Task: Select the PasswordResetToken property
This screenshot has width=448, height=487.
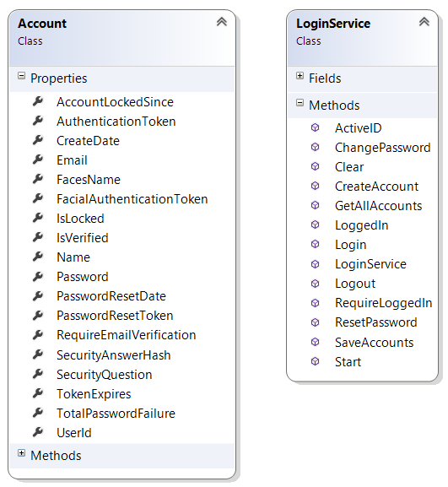Action: pyautogui.click(x=115, y=316)
